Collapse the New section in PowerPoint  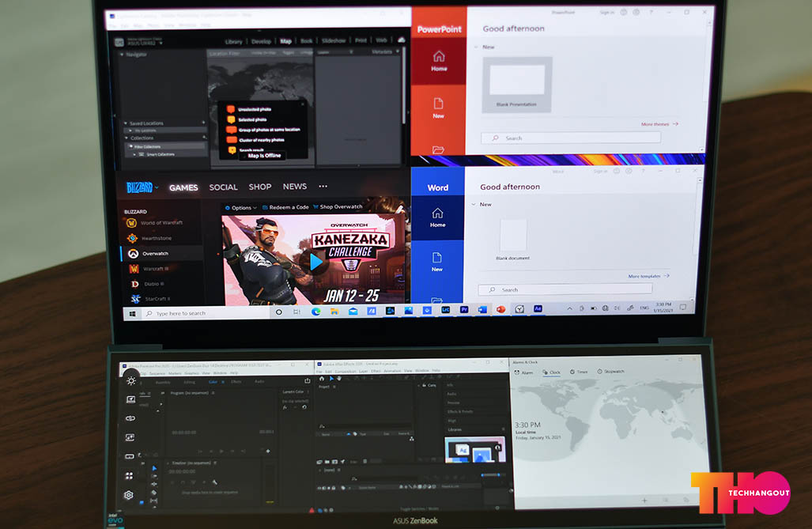coord(476,47)
